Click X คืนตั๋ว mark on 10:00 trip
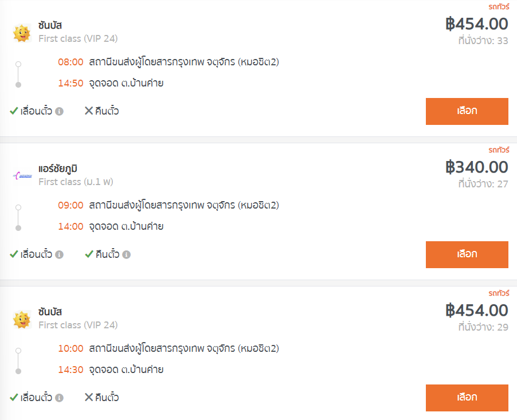517x420 pixels. coord(89,397)
